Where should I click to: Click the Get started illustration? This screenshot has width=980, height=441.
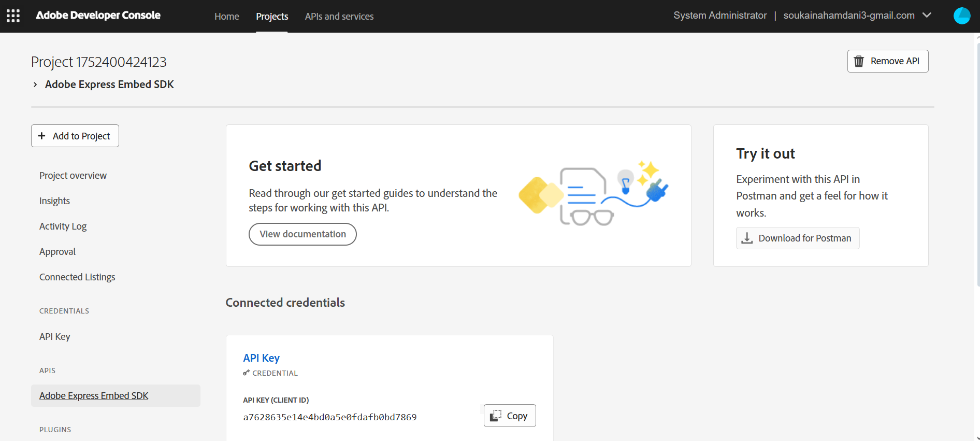point(594,193)
